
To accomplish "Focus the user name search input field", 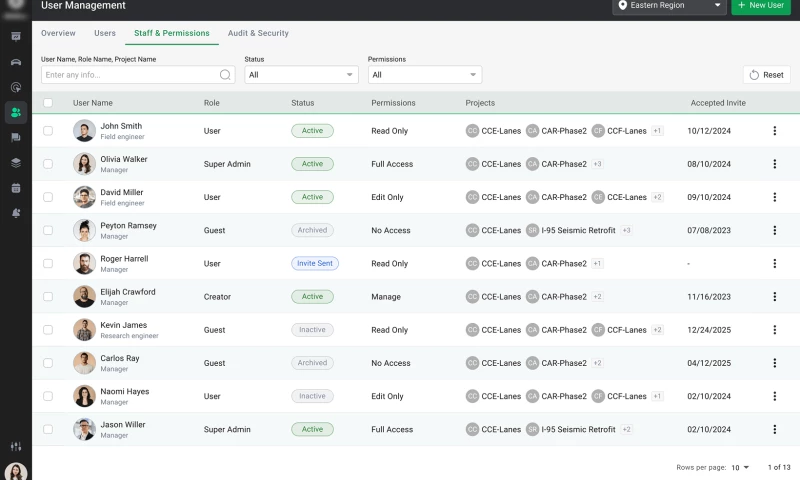I will 138,75.
